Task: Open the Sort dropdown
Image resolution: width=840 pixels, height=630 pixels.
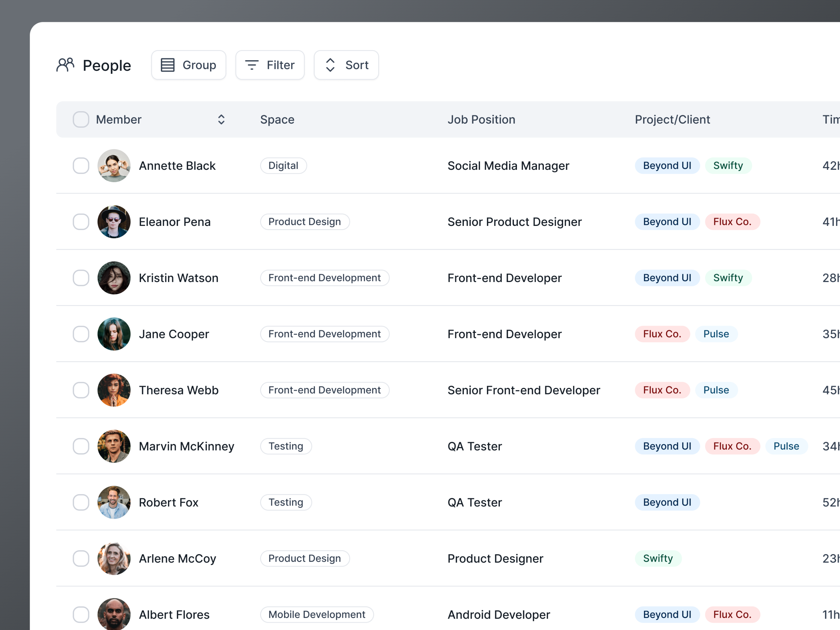Action: coord(346,64)
